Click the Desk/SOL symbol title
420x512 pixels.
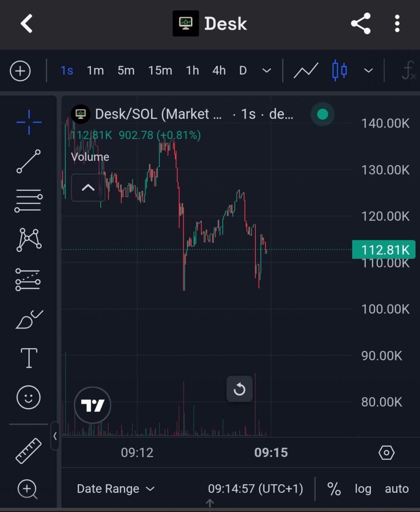tap(159, 114)
